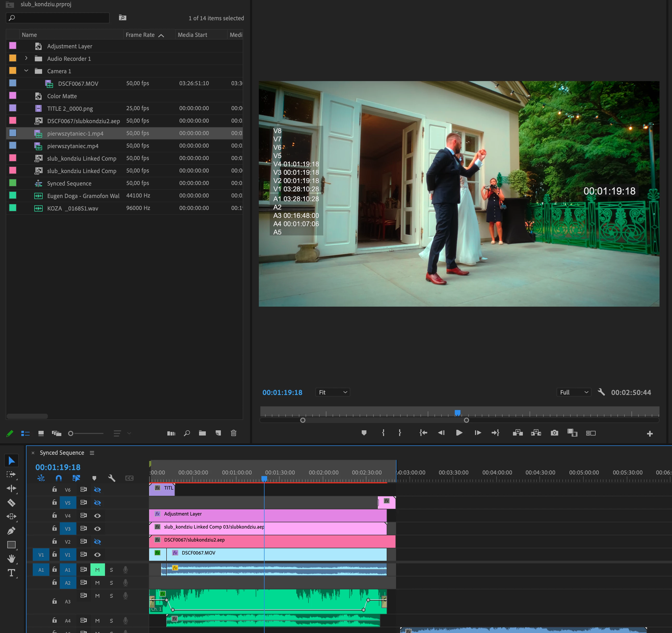Viewport: 672px width, 633px height.
Task: Hide the V4 track output
Action: pos(97,516)
